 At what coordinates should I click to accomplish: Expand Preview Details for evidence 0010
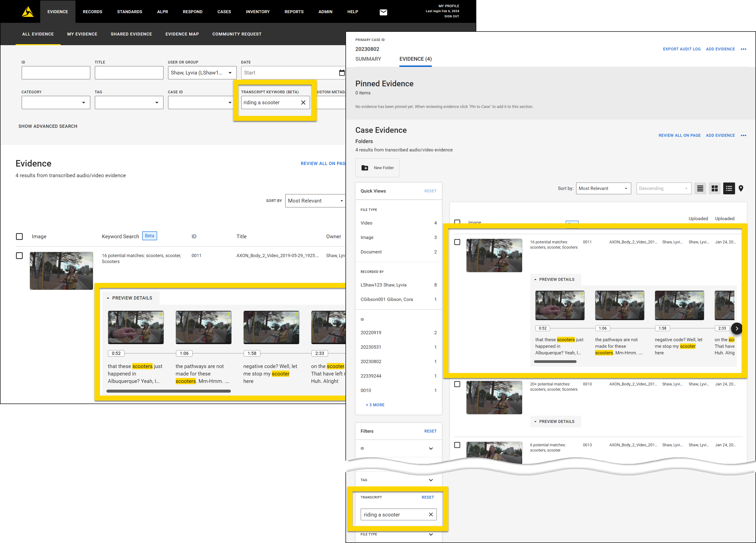pyautogui.click(x=555, y=422)
